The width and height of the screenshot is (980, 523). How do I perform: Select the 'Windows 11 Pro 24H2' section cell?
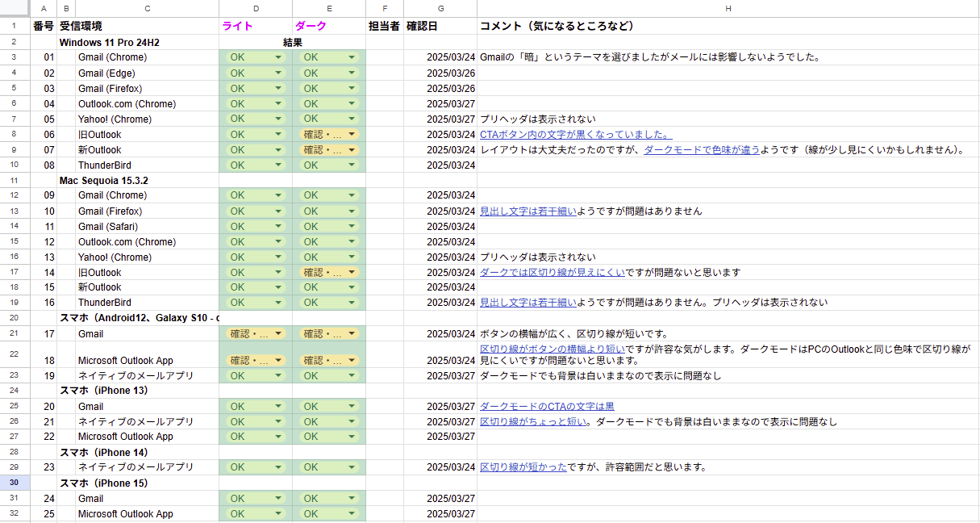(119, 42)
